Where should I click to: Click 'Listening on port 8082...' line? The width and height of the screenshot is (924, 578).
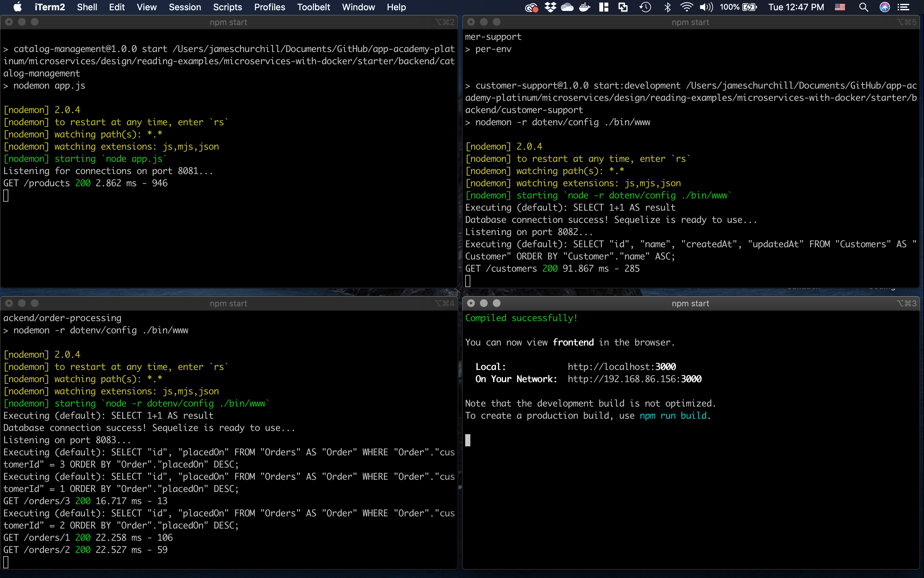(529, 232)
